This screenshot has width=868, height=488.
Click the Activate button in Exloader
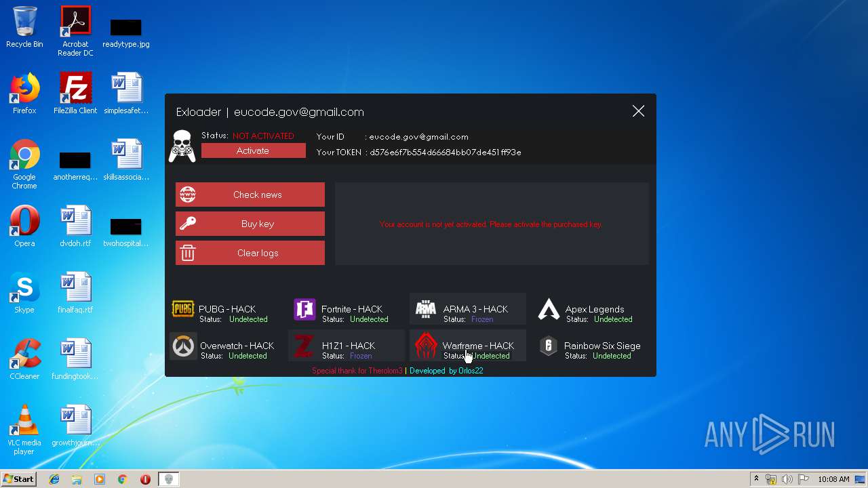coord(253,150)
